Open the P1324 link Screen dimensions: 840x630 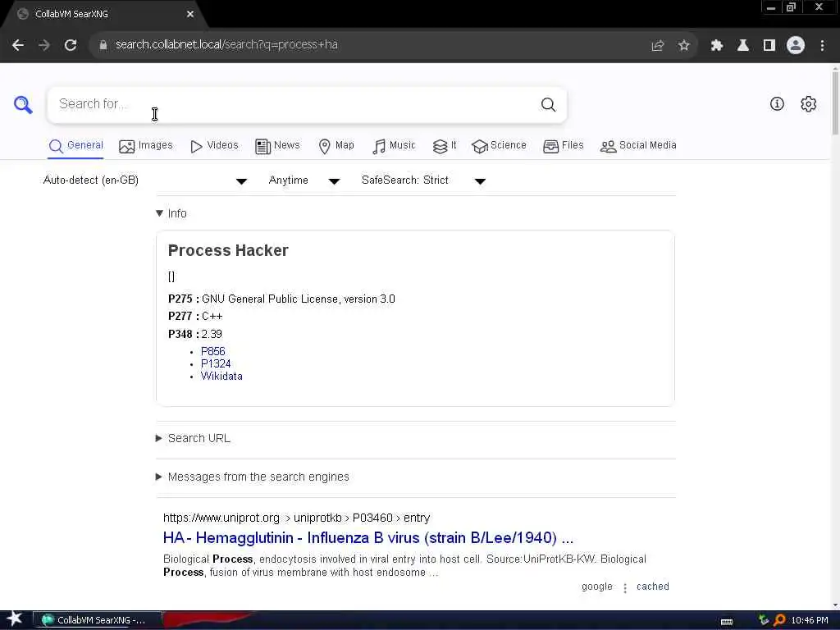216,363
